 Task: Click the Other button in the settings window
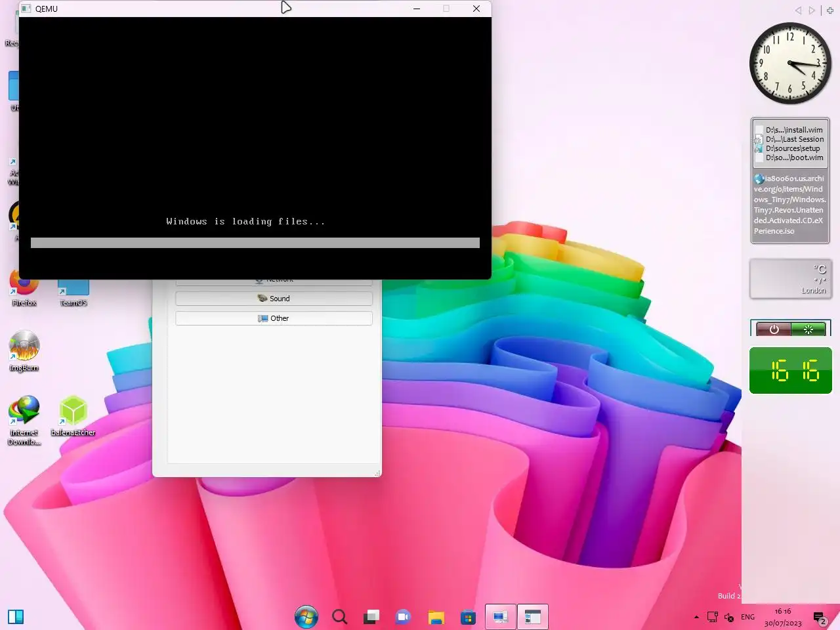point(274,318)
